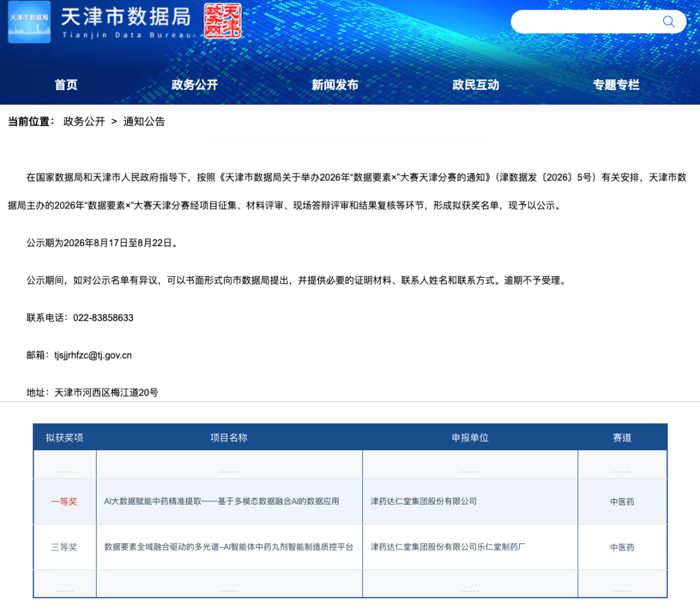Click the email tjsjjrhfzc@tj.gov.cn
The image size is (700, 614).
point(93,355)
